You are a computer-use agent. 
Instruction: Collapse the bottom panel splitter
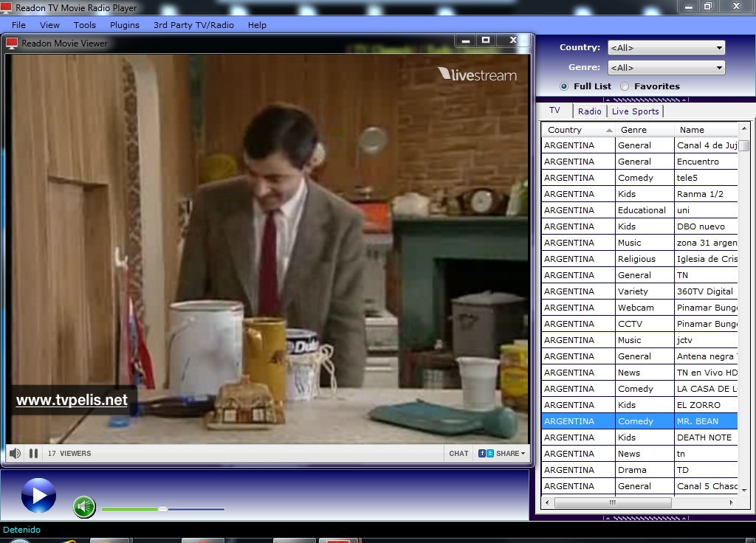pyautogui.click(x=646, y=518)
